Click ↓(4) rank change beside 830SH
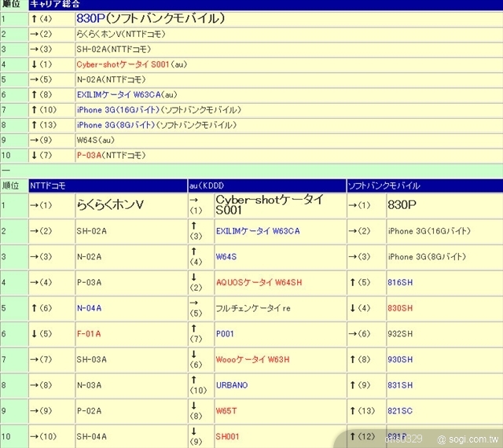Viewport: 503px width, 448px height. tap(360, 308)
